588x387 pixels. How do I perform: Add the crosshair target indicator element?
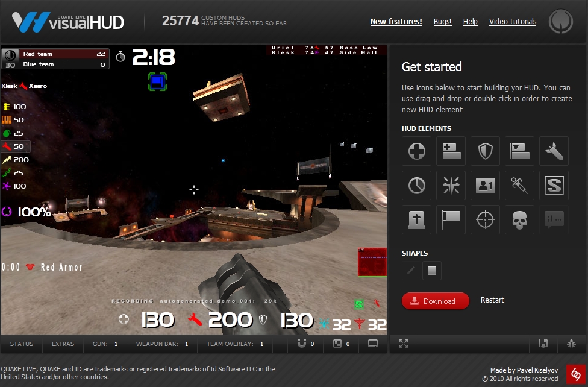click(485, 220)
